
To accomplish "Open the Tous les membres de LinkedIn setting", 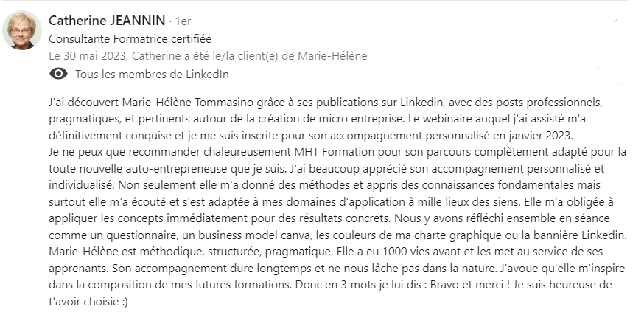I will 152,75.
